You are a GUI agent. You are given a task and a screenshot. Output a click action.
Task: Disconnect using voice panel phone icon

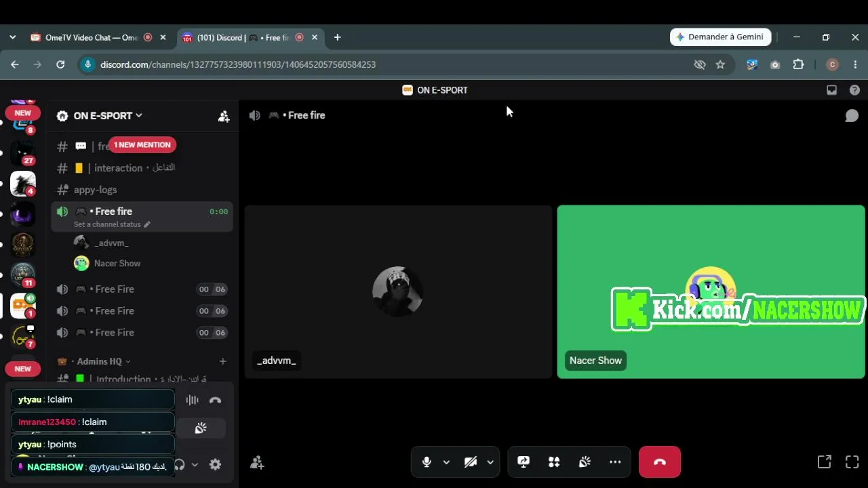215,400
